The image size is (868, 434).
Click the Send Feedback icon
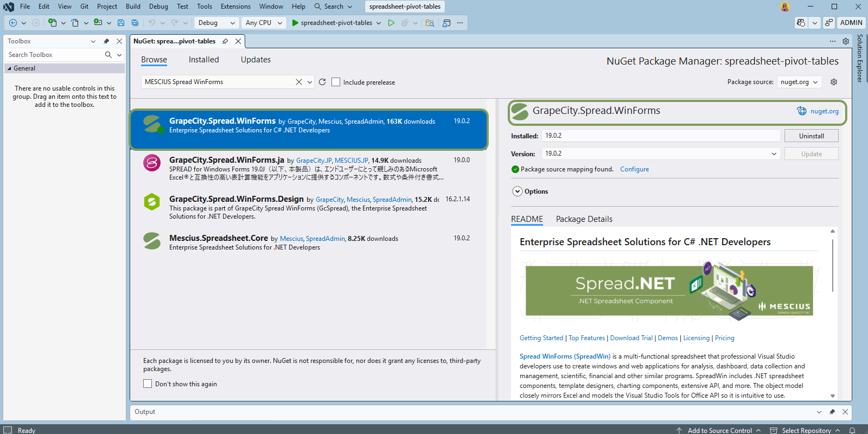click(828, 23)
